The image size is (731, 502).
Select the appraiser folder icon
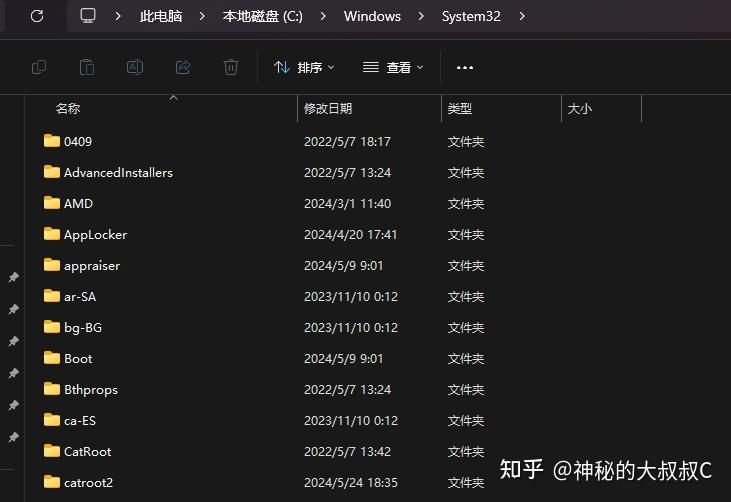52,264
